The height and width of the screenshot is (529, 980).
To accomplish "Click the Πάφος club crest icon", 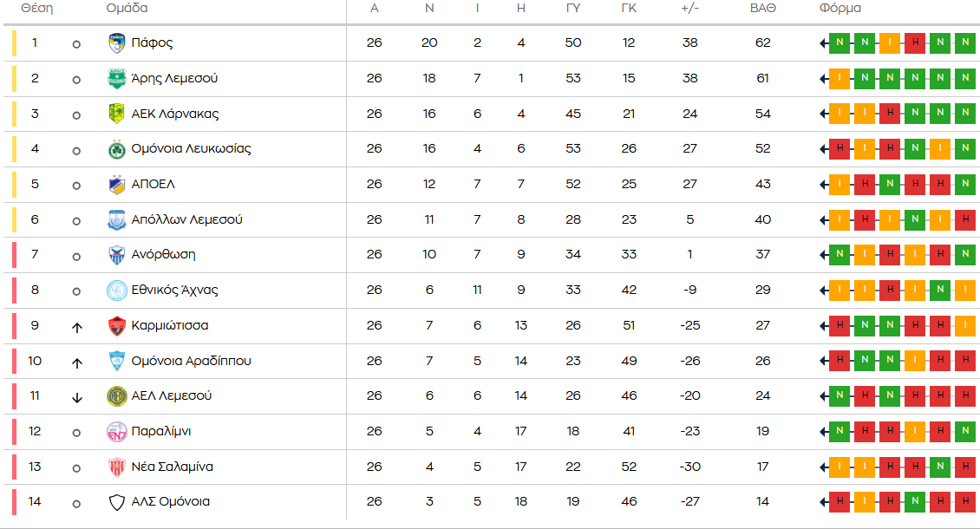I will [x=116, y=43].
